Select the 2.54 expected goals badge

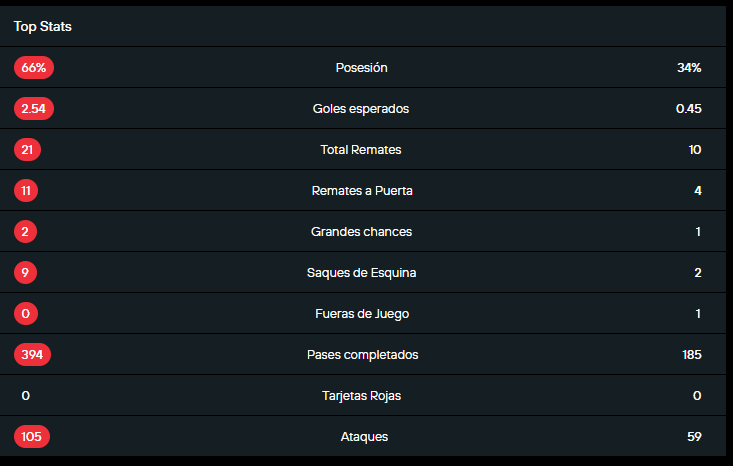point(34,109)
